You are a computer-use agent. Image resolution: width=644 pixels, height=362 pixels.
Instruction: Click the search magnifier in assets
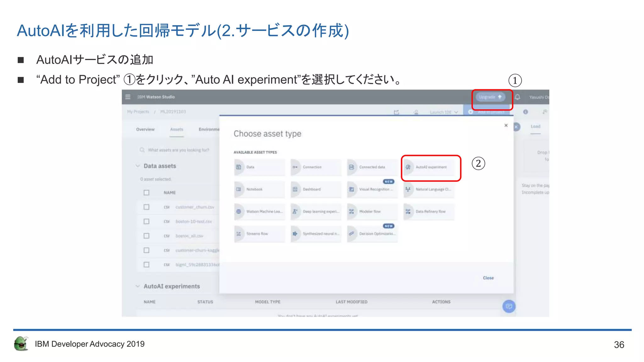tap(142, 150)
